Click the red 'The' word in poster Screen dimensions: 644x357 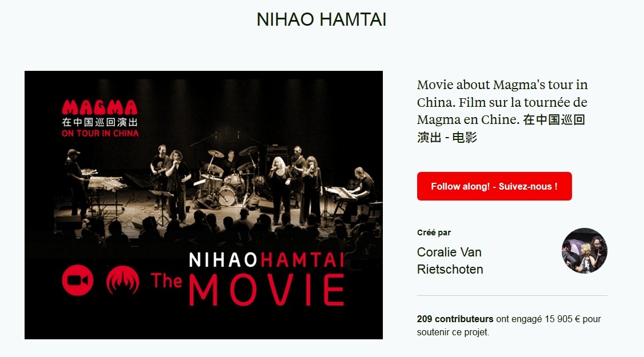pyautogui.click(x=166, y=281)
